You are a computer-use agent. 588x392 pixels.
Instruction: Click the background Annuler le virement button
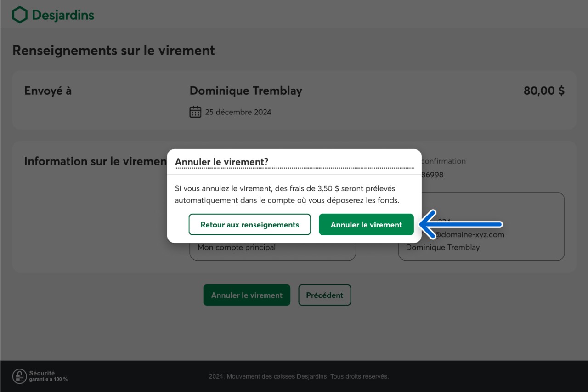(247, 295)
